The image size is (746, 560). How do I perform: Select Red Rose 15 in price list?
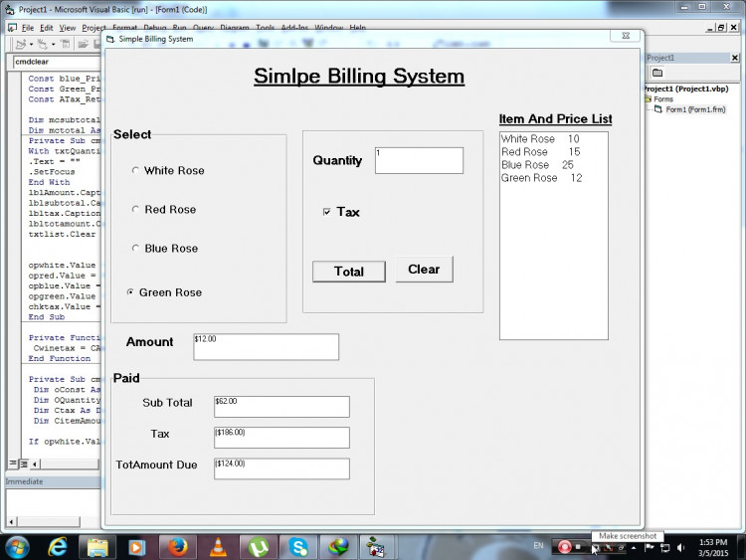point(540,152)
